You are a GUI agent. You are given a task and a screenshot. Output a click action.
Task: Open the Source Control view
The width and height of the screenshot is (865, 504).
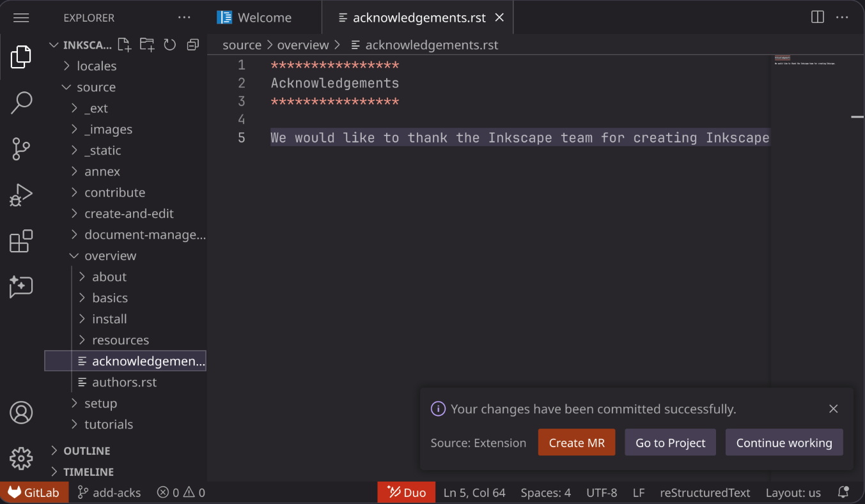click(21, 149)
